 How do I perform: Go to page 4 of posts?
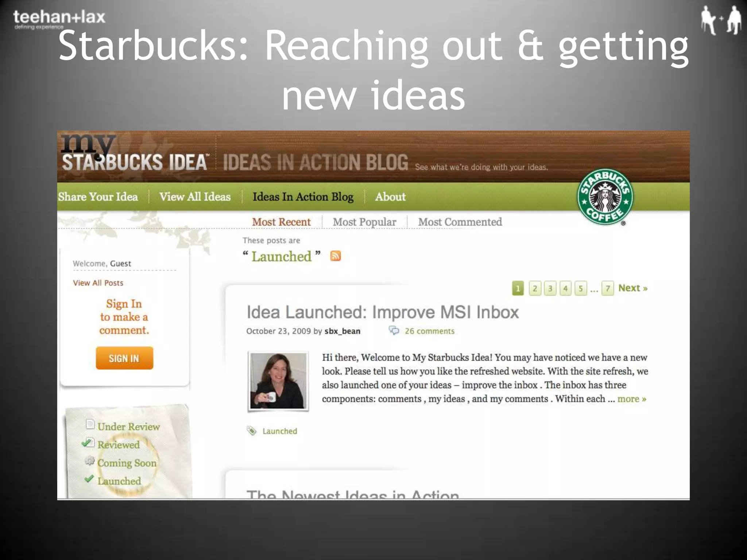[565, 288]
